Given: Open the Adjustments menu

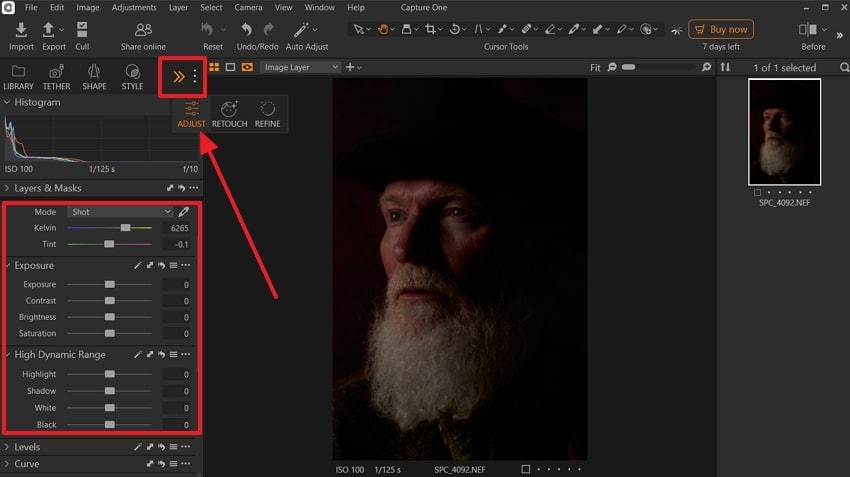Looking at the screenshot, I should tap(134, 8).
